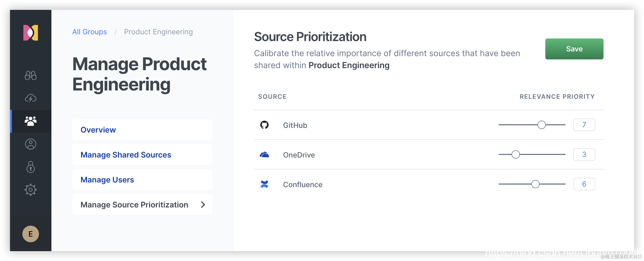Screen dimensions: 644x261
Task: Select the groups people sidebar icon
Action: [x=31, y=121]
